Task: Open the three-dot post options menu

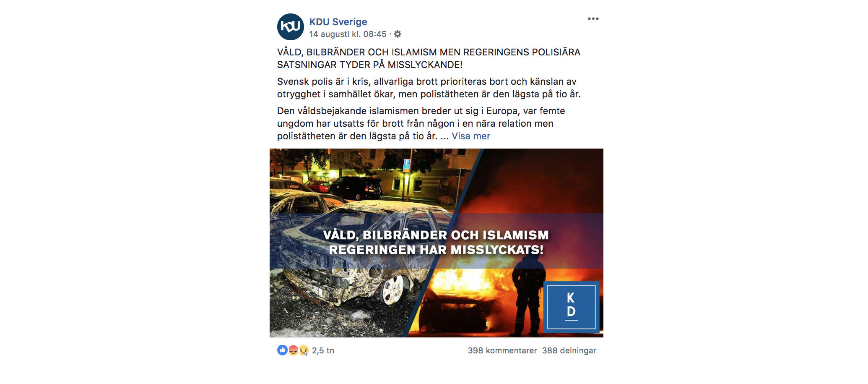Action: click(x=593, y=19)
